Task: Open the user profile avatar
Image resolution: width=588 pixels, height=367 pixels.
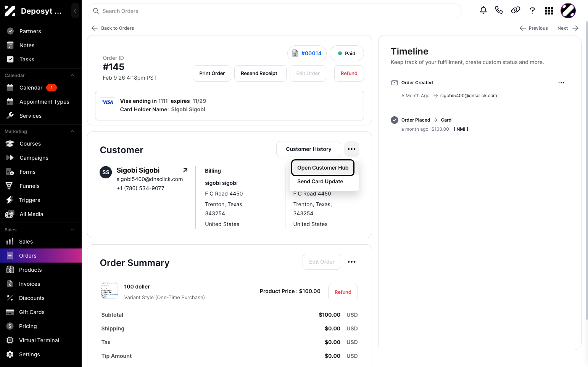Action: [568, 11]
